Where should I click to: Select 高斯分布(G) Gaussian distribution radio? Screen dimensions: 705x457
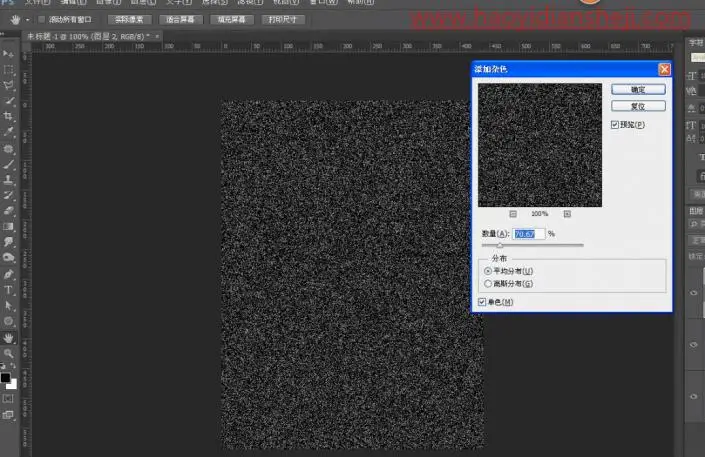pyautogui.click(x=488, y=283)
